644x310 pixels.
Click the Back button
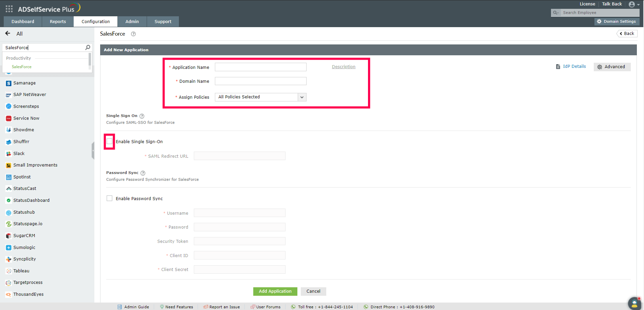[x=627, y=34]
